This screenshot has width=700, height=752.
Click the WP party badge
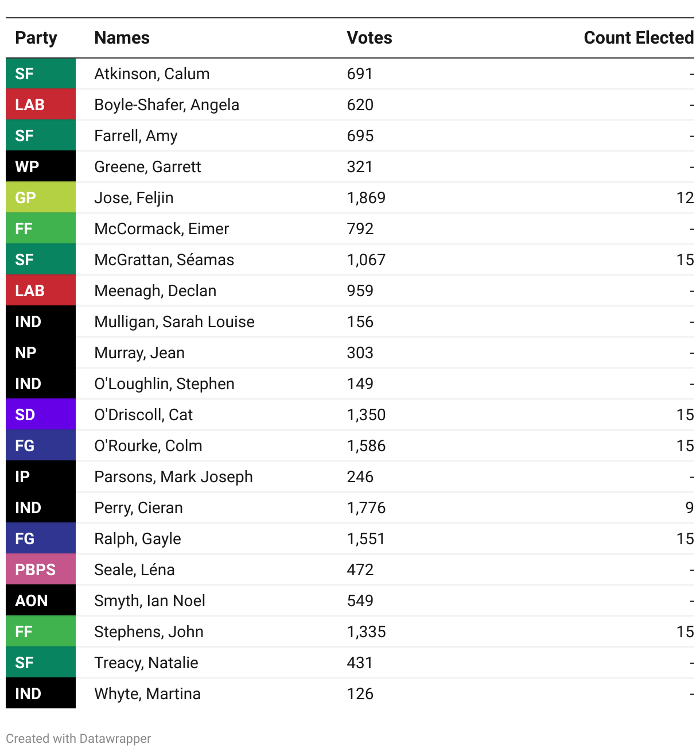(x=40, y=166)
